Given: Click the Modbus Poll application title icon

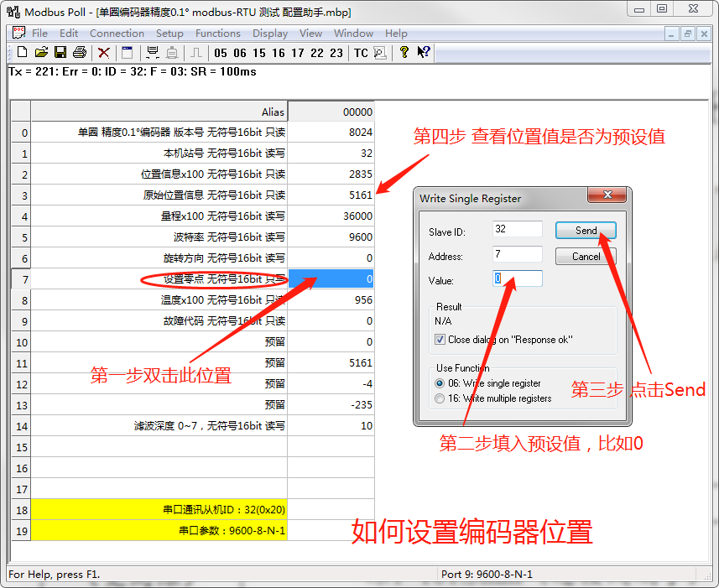Looking at the screenshot, I should 13,12.
